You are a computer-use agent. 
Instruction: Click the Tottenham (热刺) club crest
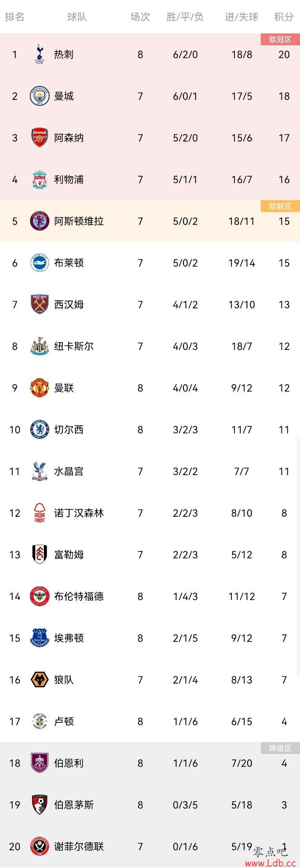click(39, 54)
